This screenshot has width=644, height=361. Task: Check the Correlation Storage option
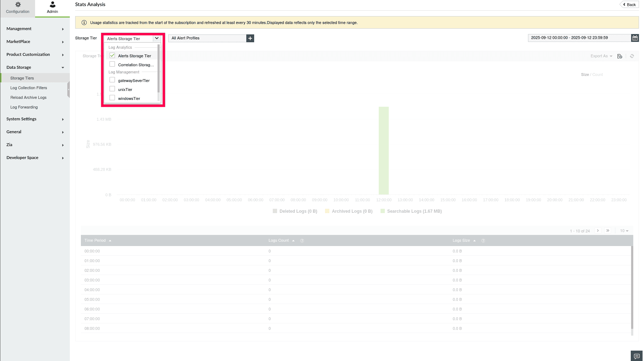(112, 64)
